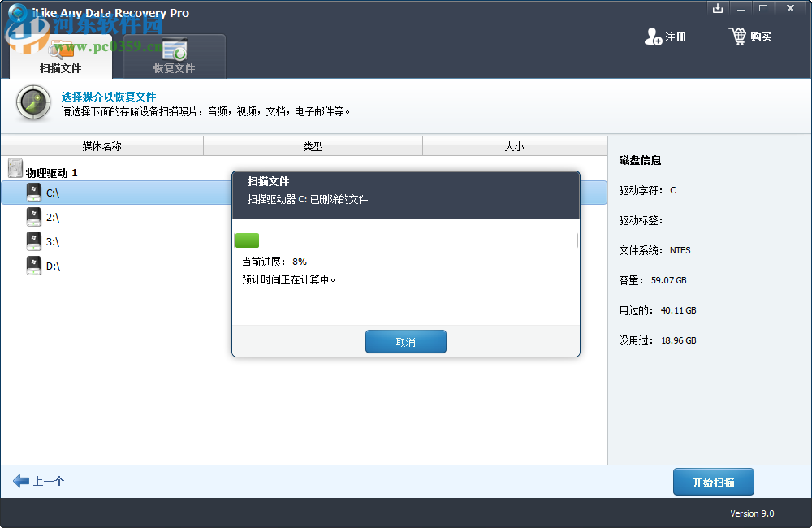Click the drive icon next to D:\

pyautogui.click(x=33, y=266)
